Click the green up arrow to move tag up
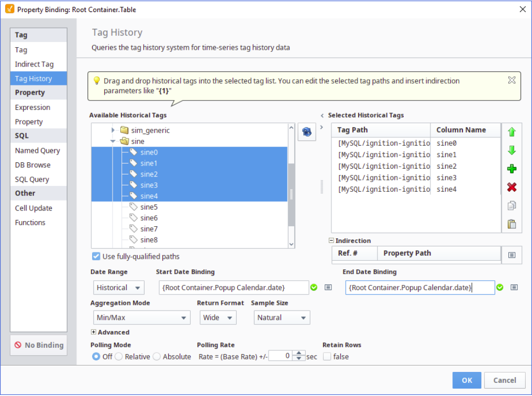Image resolution: width=532 pixels, height=396 pixels. [x=512, y=132]
